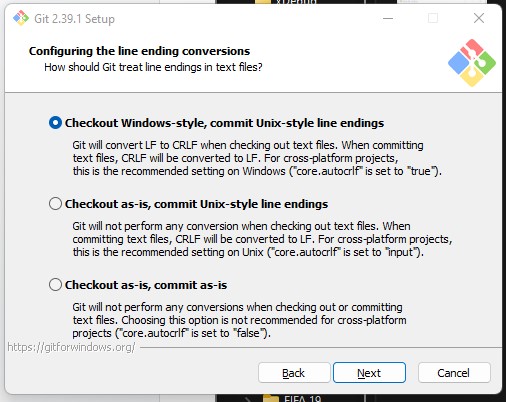Open the https://gitforwindows.org/ link
The image size is (506, 402).
coord(71,347)
